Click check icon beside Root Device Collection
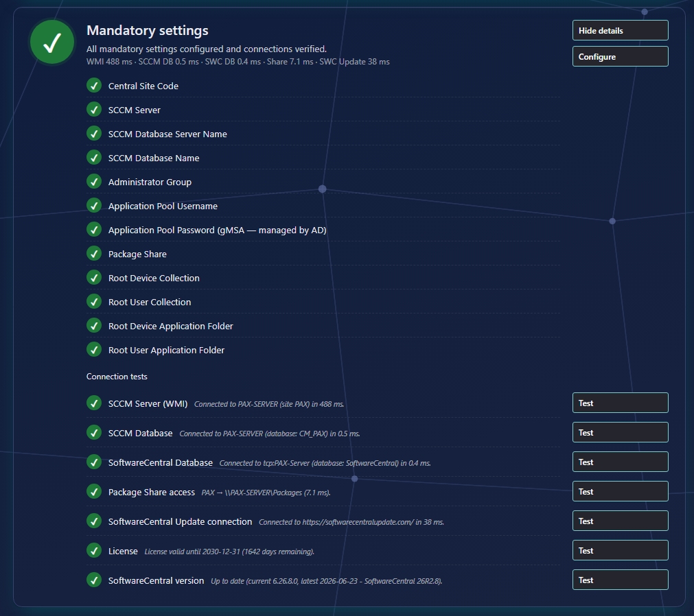This screenshot has height=616, width=694. click(x=94, y=278)
